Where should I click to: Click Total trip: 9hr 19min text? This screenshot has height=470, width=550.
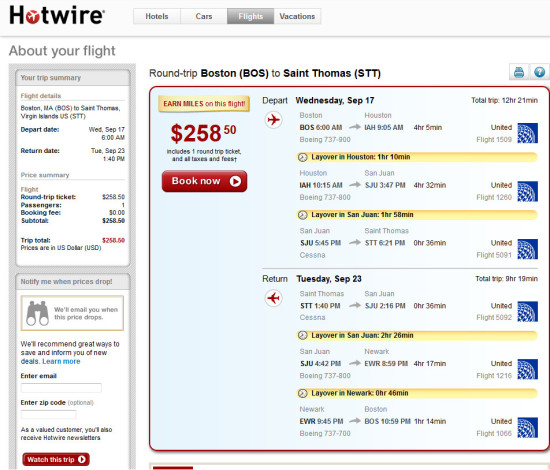[x=506, y=279]
